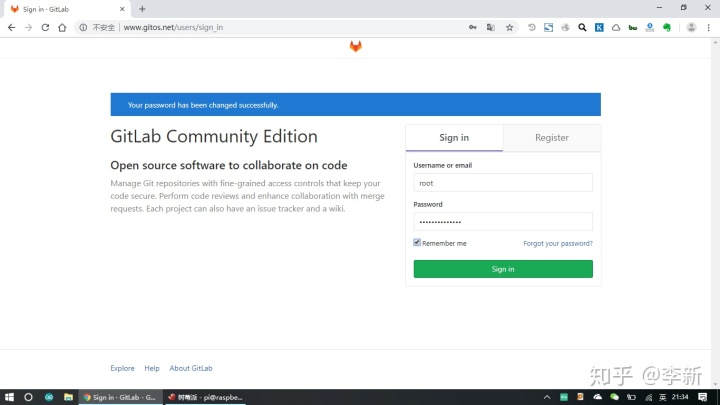Screen dimensions: 720x405
Task: Bookmark this page with star
Action: click(x=509, y=28)
